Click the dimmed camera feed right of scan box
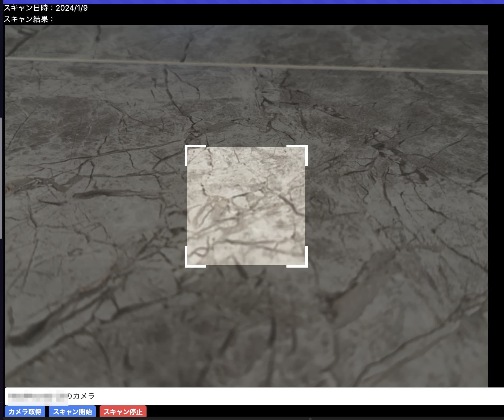The height and width of the screenshot is (420, 504). coord(396,206)
